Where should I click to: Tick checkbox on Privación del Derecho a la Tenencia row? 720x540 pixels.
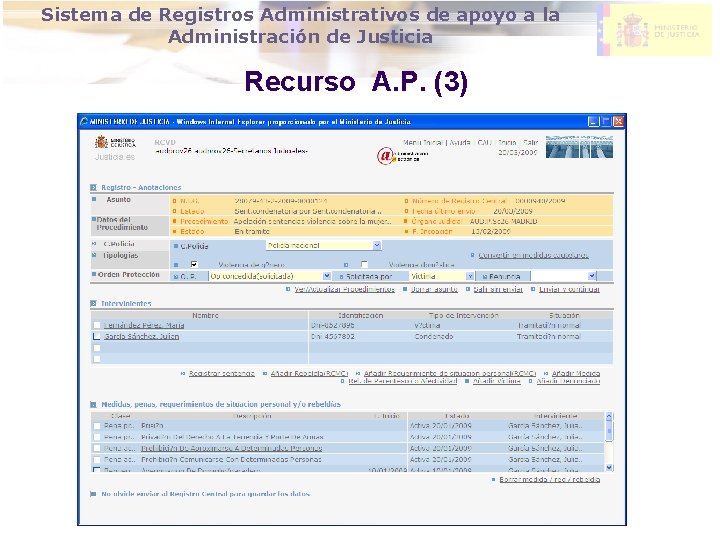tap(96, 437)
